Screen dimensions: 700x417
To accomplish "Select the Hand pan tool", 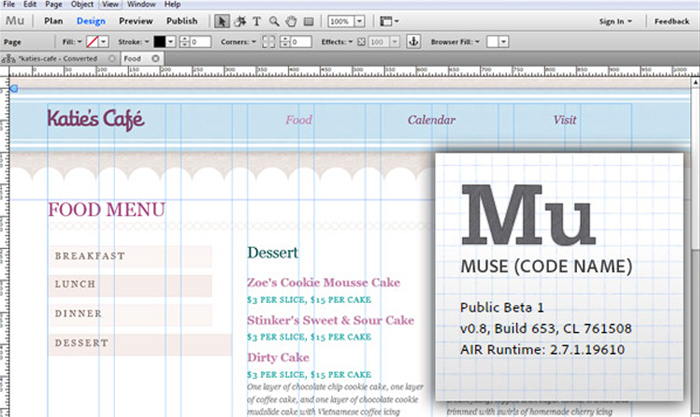I will pos(291,21).
